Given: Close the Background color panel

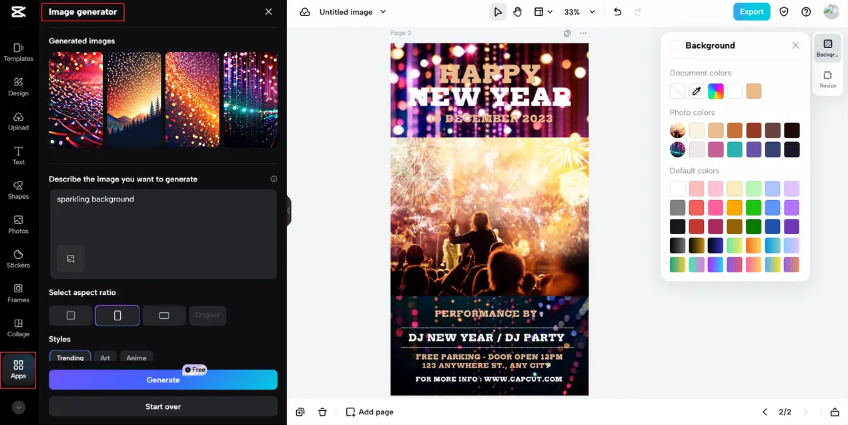Looking at the screenshot, I should [796, 46].
